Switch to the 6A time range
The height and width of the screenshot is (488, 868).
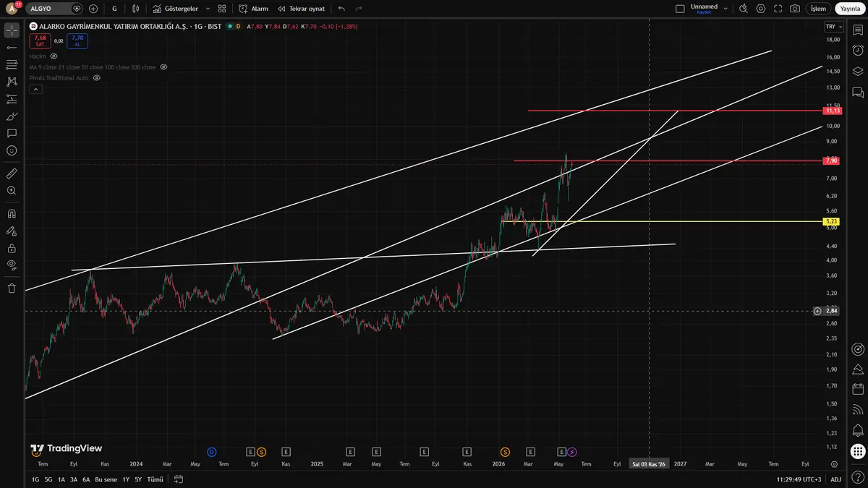(86, 479)
